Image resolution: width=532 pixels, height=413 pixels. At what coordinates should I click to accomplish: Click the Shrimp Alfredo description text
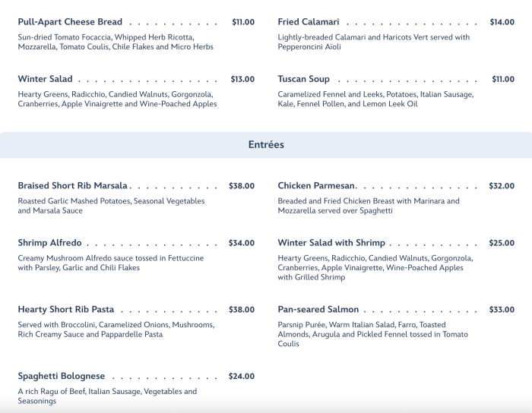[111, 263]
